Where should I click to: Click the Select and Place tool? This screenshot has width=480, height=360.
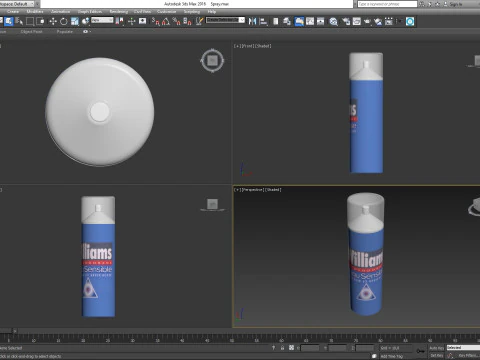[x=85, y=21]
